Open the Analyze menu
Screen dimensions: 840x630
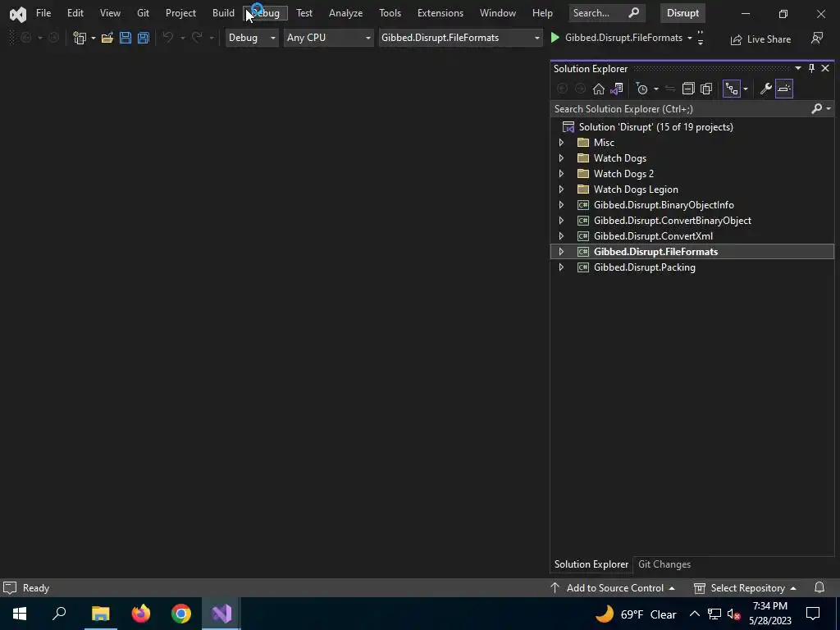(345, 13)
